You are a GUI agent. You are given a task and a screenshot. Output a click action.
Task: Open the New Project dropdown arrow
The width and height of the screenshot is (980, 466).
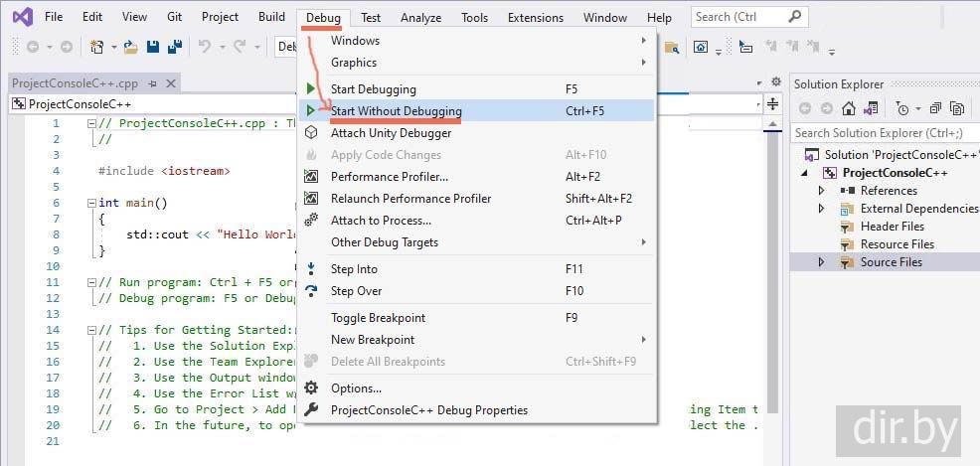[113, 48]
